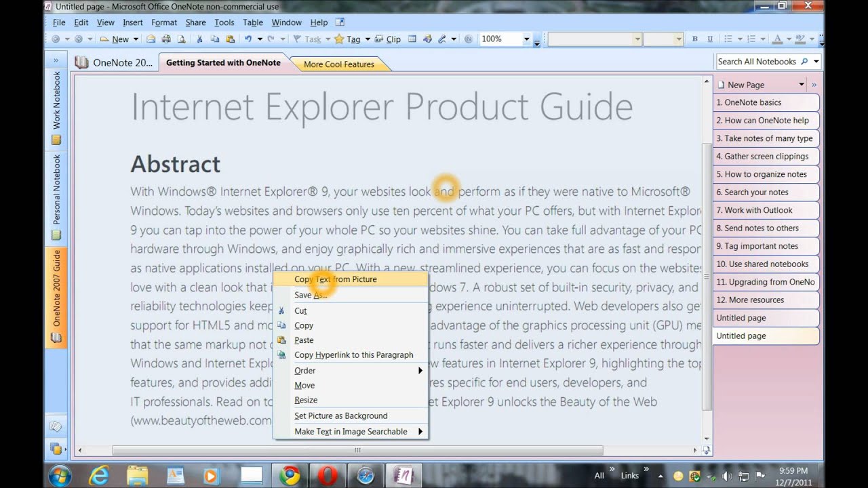Click the Back navigation arrow icon
This screenshot has height=488, width=868.
click(x=56, y=39)
